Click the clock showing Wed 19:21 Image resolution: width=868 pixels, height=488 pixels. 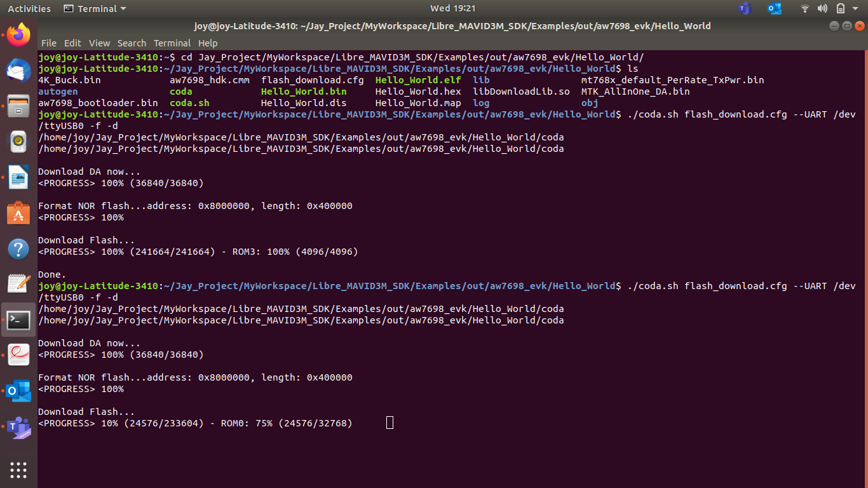pyautogui.click(x=452, y=9)
